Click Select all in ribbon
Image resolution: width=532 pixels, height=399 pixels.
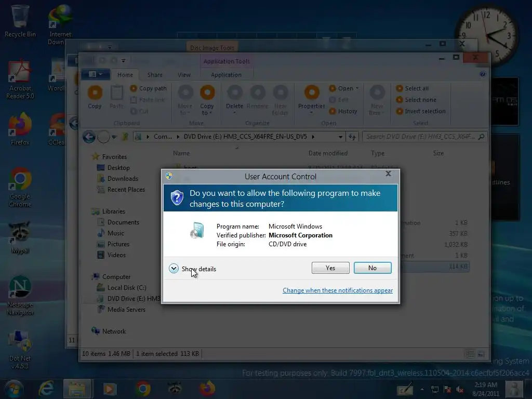[x=412, y=88]
